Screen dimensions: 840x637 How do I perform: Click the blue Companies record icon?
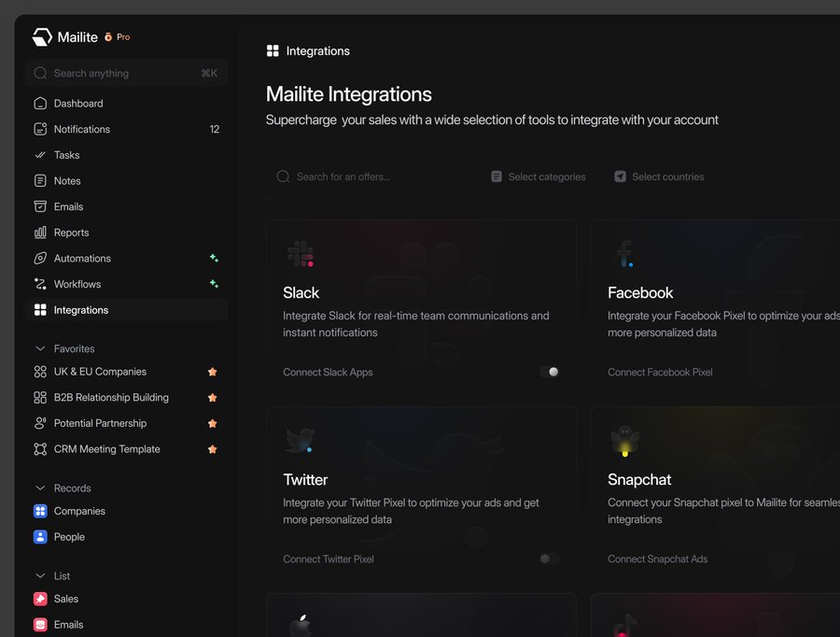click(x=40, y=511)
